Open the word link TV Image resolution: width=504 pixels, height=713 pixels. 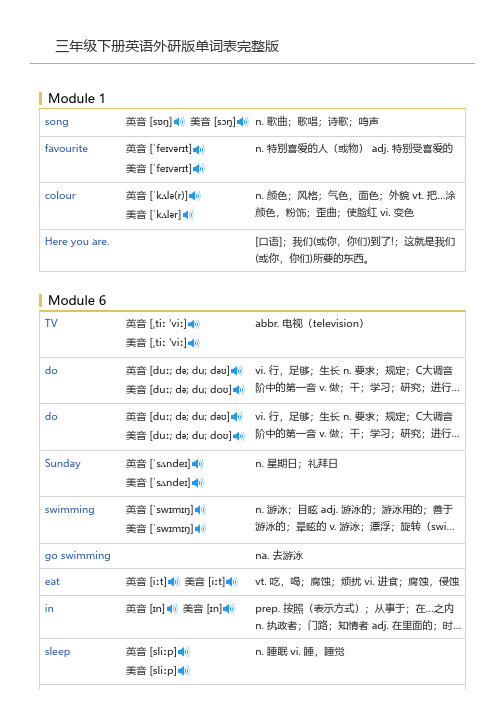[51, 323]
